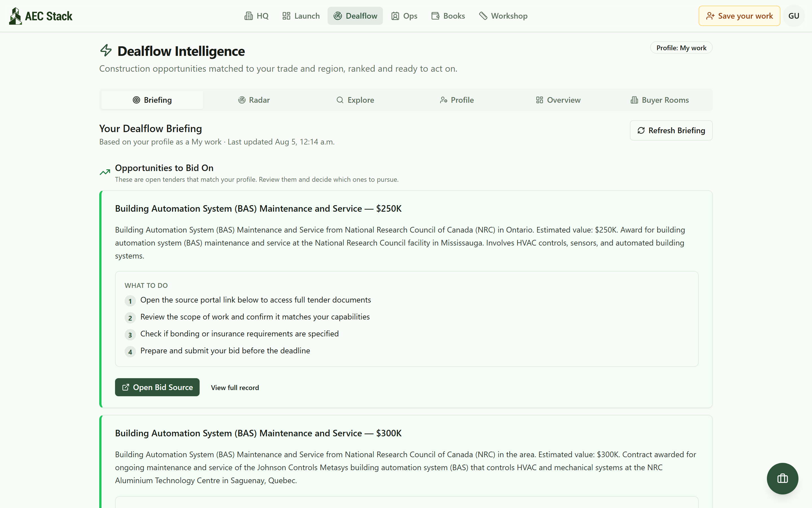Click the 'Last updated Aug 5' text

click(281, 142)
